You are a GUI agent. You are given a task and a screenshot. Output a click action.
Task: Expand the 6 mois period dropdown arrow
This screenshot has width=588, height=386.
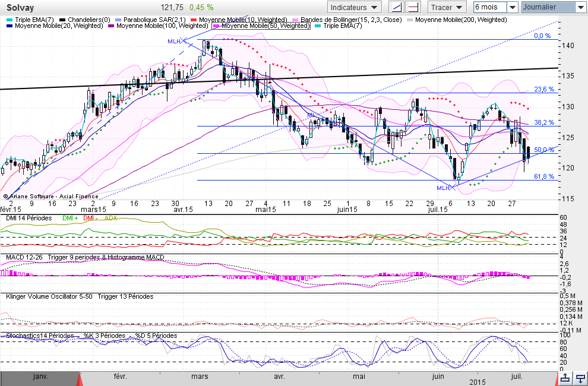point(513,7)
